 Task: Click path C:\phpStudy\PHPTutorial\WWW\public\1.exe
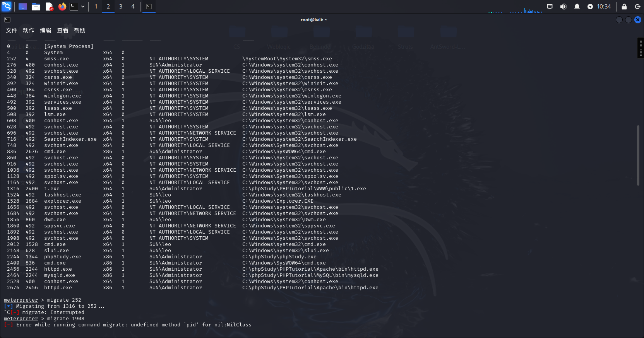tap(304, 189)
